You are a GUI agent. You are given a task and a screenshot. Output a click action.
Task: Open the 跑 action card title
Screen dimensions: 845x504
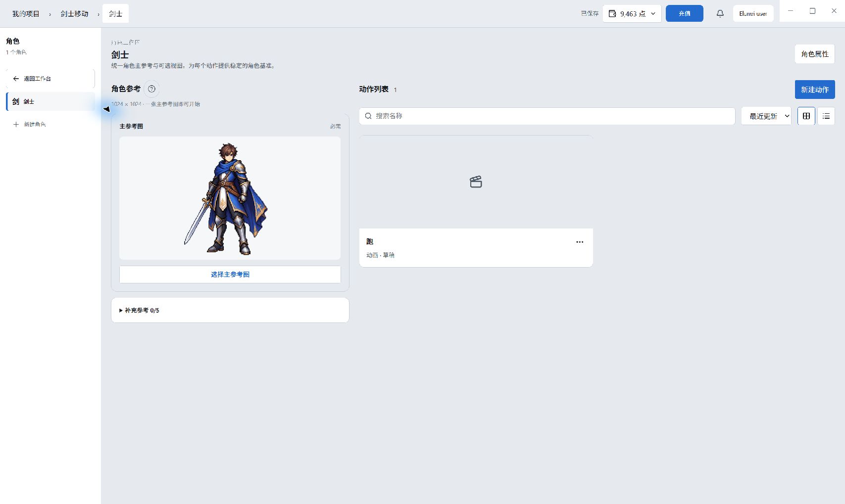(370, 241)
